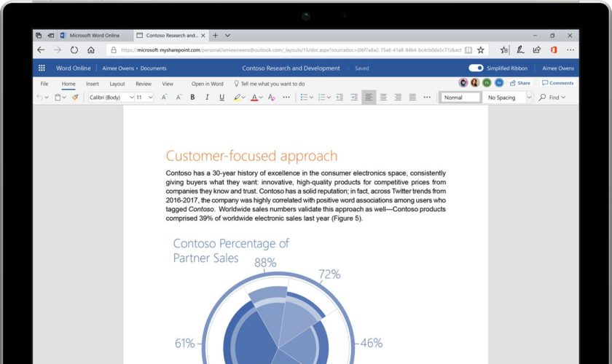This screenshot has height=364, width=612.
Task: Open more paragraph options ellipsis after Justify
Action: point(427,98)
